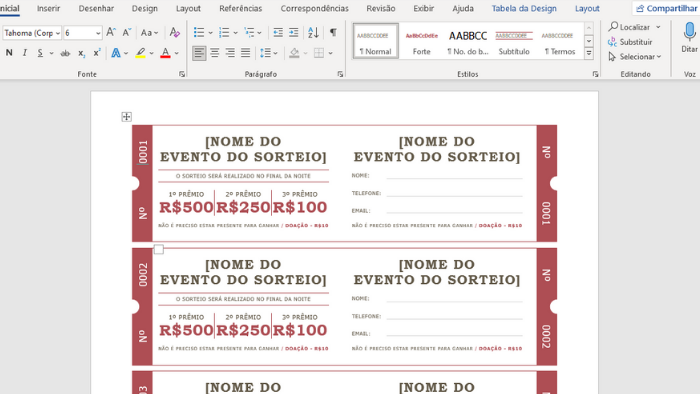The width and height of the screenshot is (700, 394).
Task: Open the font name dropdown
Action: (x=58, y=33)
